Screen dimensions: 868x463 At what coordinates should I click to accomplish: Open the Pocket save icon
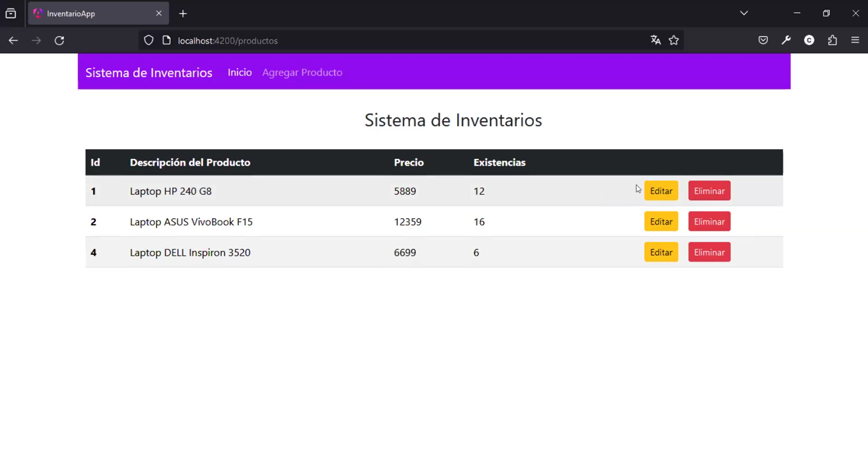click(763, 40)
